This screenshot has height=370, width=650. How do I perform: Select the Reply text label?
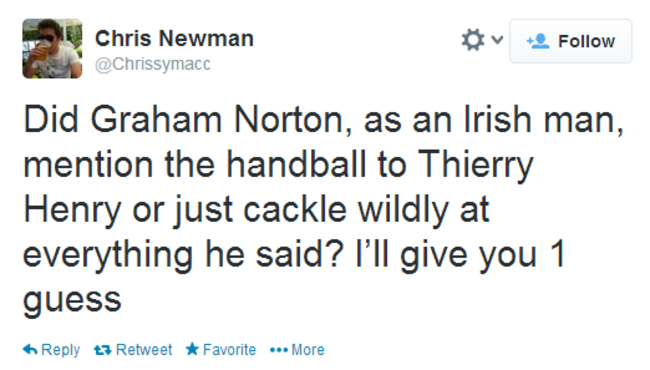(61, 350)
